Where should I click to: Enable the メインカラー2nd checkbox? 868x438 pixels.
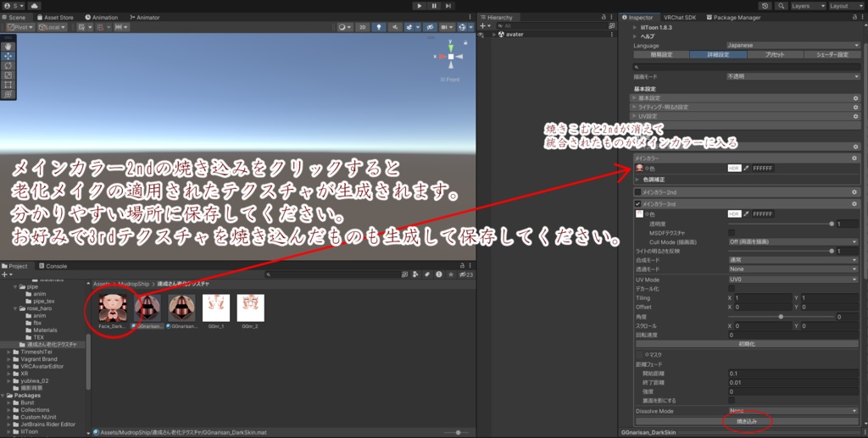click(637, 192)
